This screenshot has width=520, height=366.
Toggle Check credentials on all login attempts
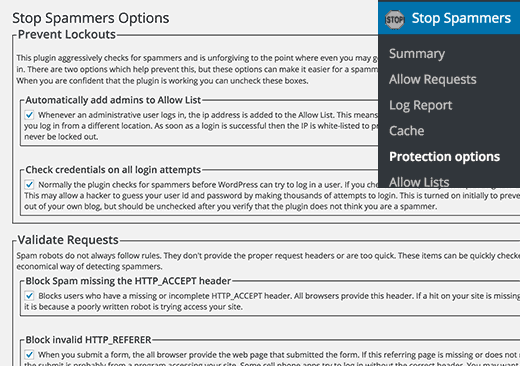click(29, 184)
